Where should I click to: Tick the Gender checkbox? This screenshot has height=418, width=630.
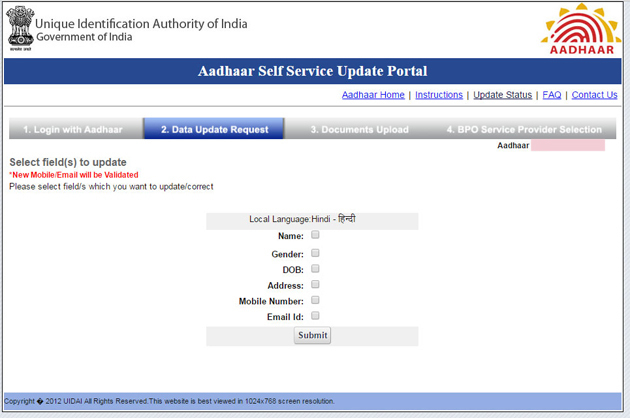pyautogui.click(x=315, y=253)
